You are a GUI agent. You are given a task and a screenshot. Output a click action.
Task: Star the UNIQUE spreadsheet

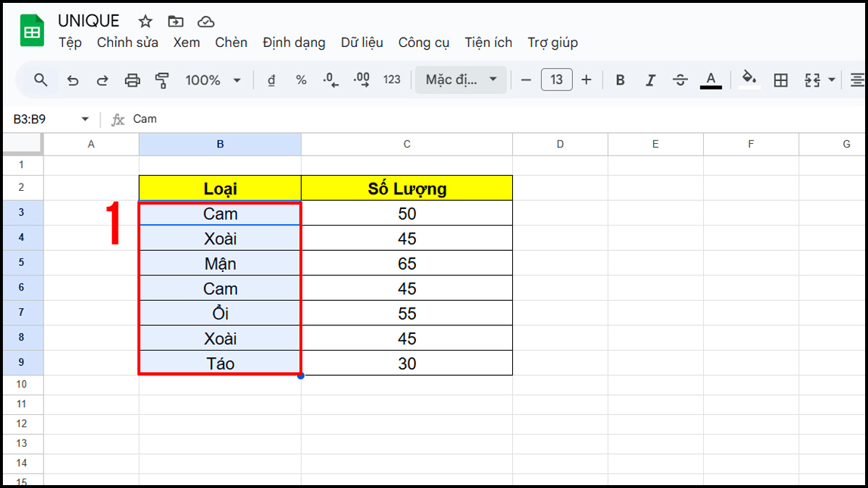coord(145,21)
